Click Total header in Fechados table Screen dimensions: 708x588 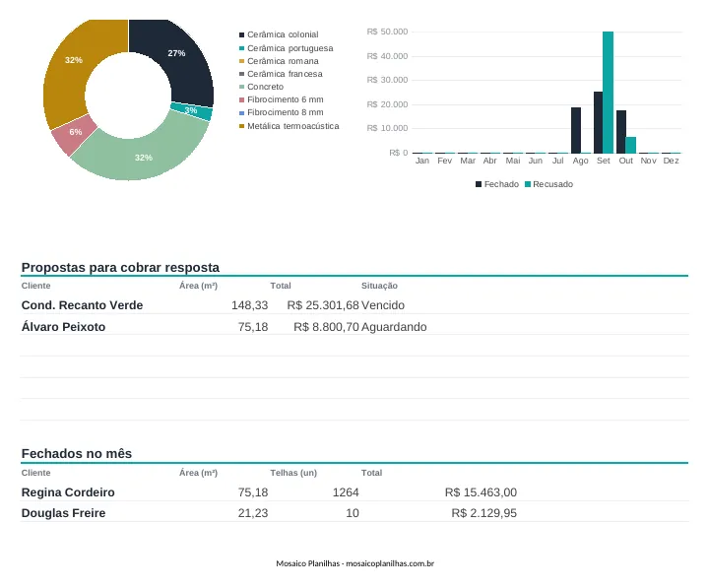pyautogui.click(x=371, y=473)
